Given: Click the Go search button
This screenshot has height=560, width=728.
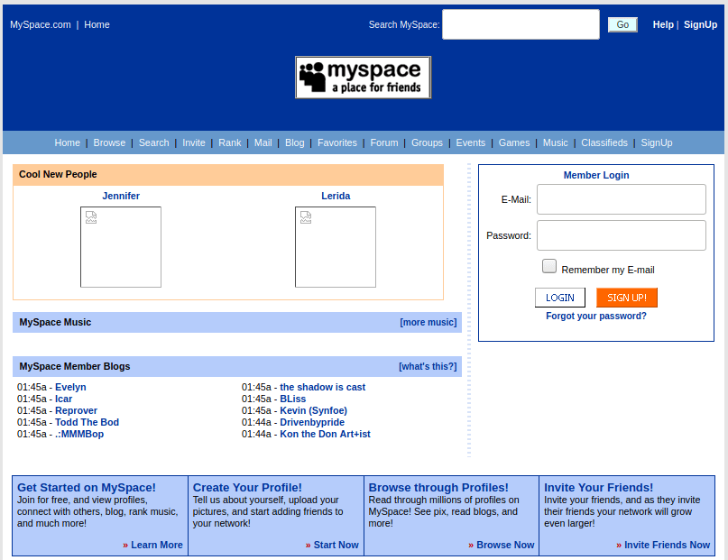Looking at the screenshot, I should coord(622,24).
